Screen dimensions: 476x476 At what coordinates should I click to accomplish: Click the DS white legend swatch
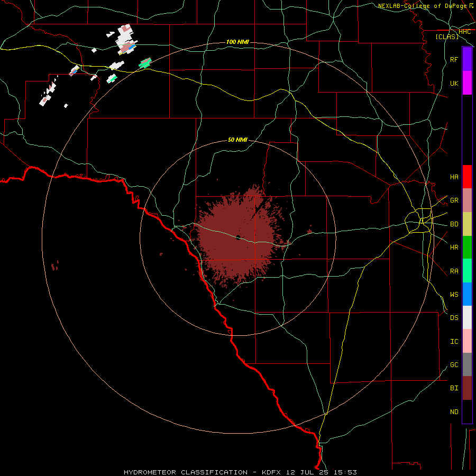tap(467, 317)
